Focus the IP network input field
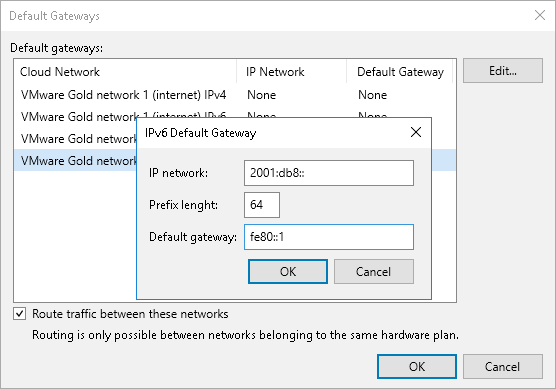The image size is (556, 389). coord(329,173)
